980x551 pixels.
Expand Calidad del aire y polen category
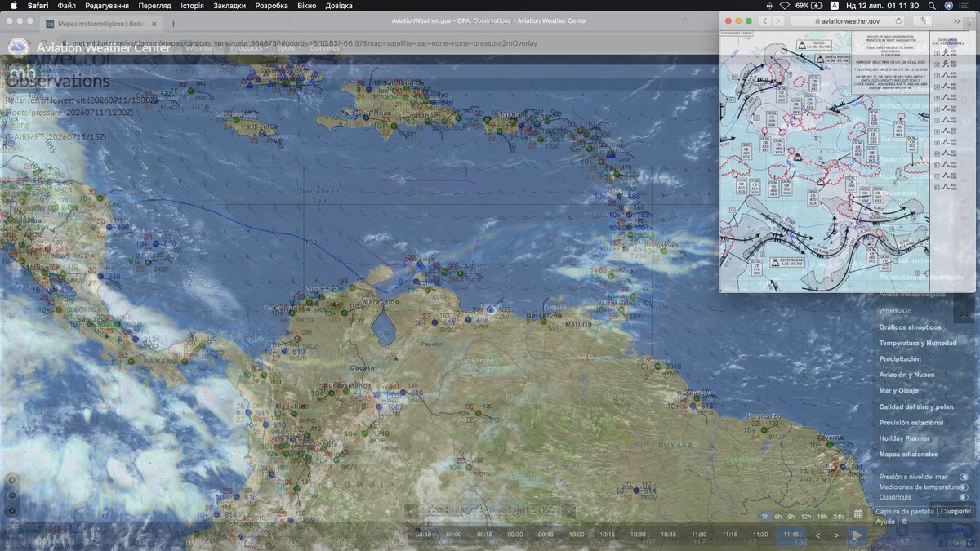click(916, 407)
